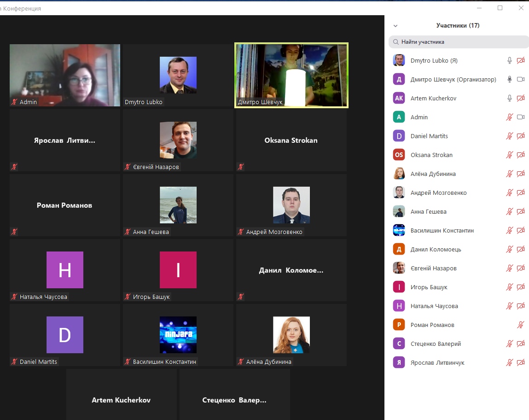Select Игорь Башук in the participants list
529x420 pixels.
click(x=429, y=287)
